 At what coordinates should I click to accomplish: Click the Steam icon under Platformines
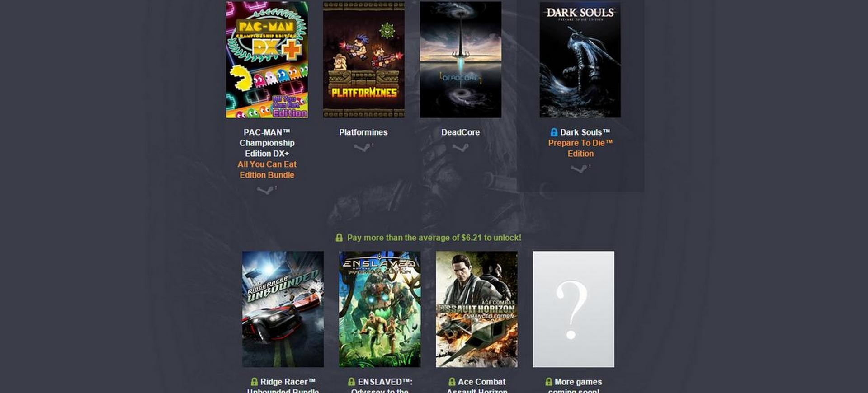pos(362,147)
